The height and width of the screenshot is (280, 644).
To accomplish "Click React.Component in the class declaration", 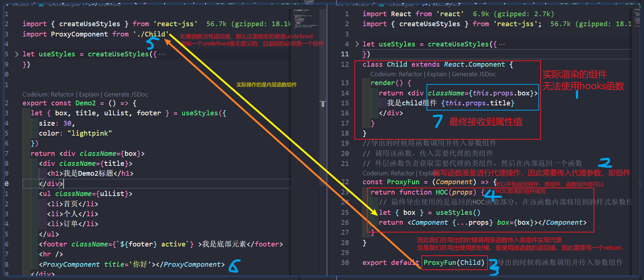I will tap(474, 64).
